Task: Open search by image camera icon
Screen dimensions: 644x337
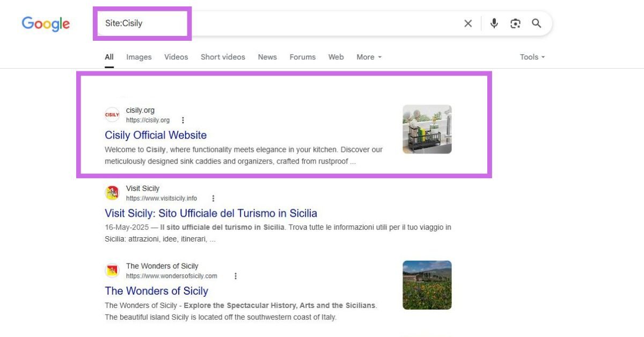Action: [x=515, y=24]
